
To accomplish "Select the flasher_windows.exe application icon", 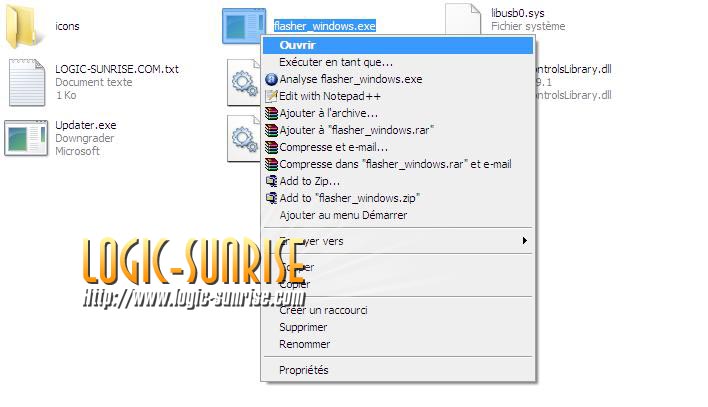I will [x=243, y=26].
